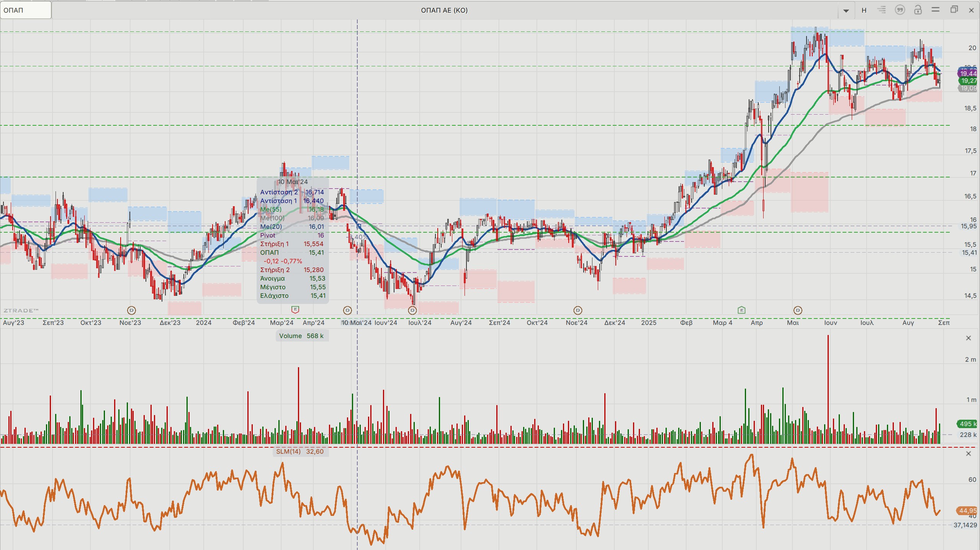
Task: Click the Με(100) row in tooltip
Action: click(x=292, y=218)
